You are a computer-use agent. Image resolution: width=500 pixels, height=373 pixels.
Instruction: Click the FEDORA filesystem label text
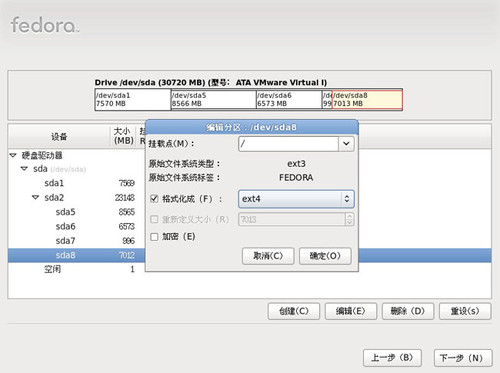pyautogui.click(x=296, y=178)
